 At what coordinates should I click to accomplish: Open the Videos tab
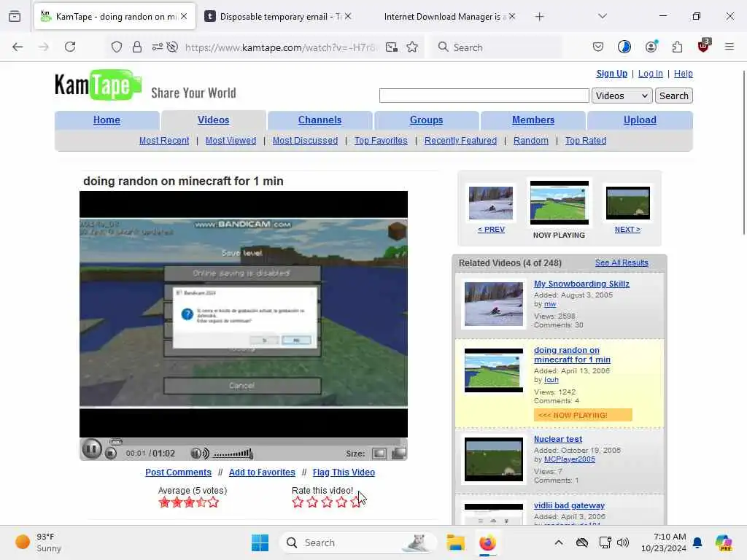(214, 120)
